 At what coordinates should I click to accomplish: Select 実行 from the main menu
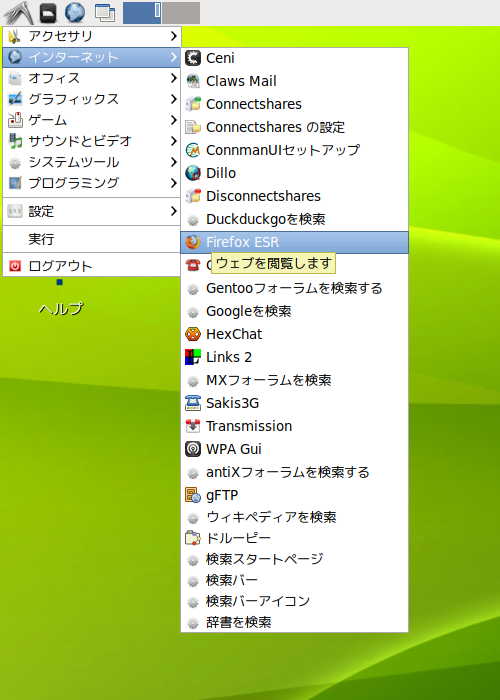(x=92, y=239)
